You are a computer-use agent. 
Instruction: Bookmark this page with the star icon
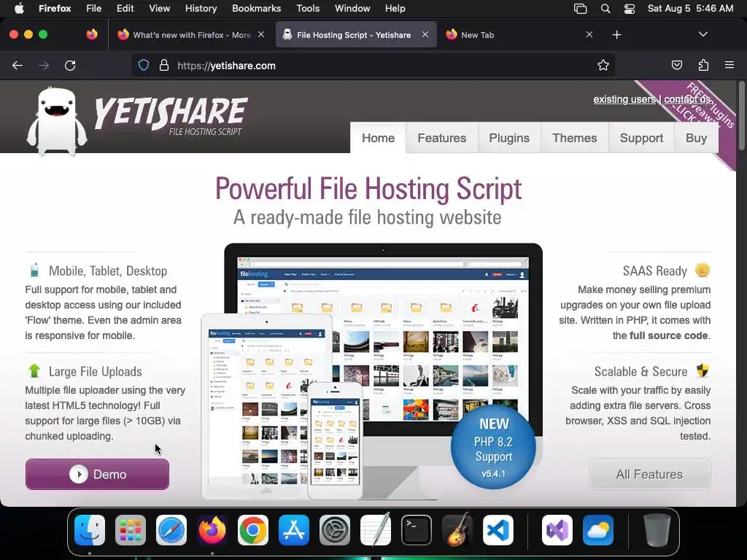tap(603, 65)
